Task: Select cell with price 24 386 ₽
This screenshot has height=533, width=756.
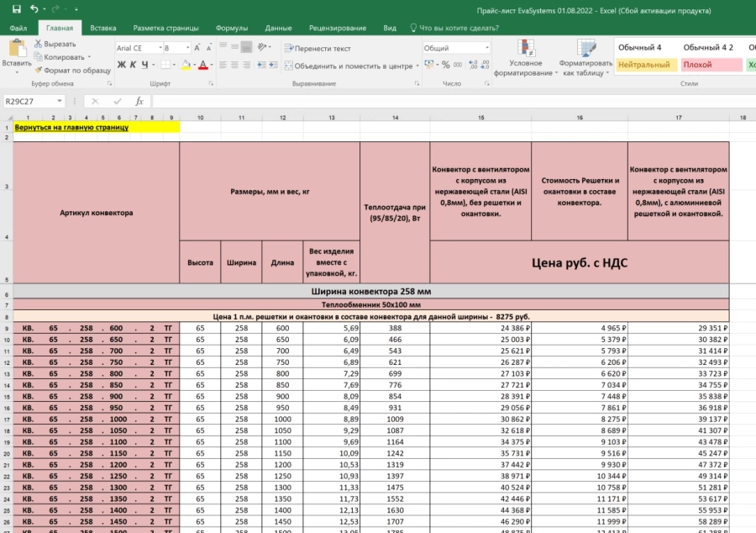Action: [x=480, y=328]
